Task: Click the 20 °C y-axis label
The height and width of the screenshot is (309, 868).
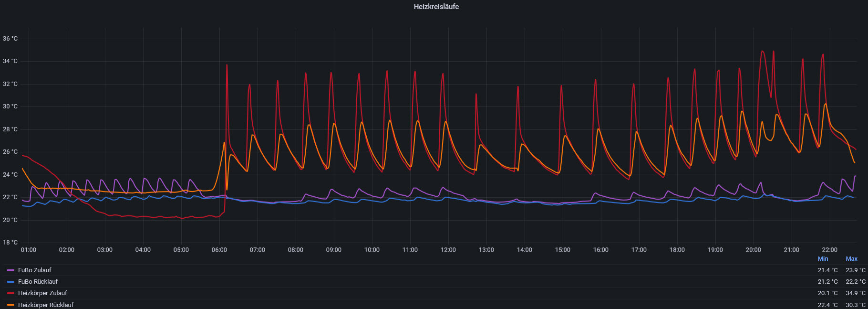Action: [10, 220]
